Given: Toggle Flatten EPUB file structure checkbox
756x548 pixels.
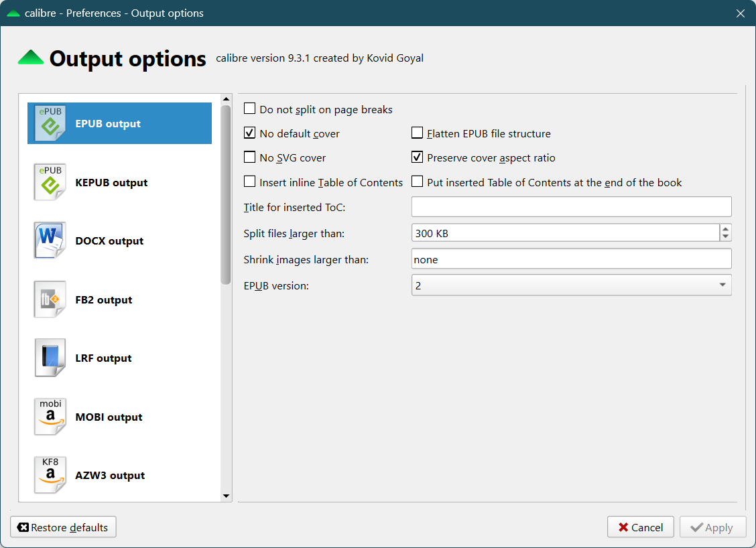Looking at the screenshot, I should 418,133.
